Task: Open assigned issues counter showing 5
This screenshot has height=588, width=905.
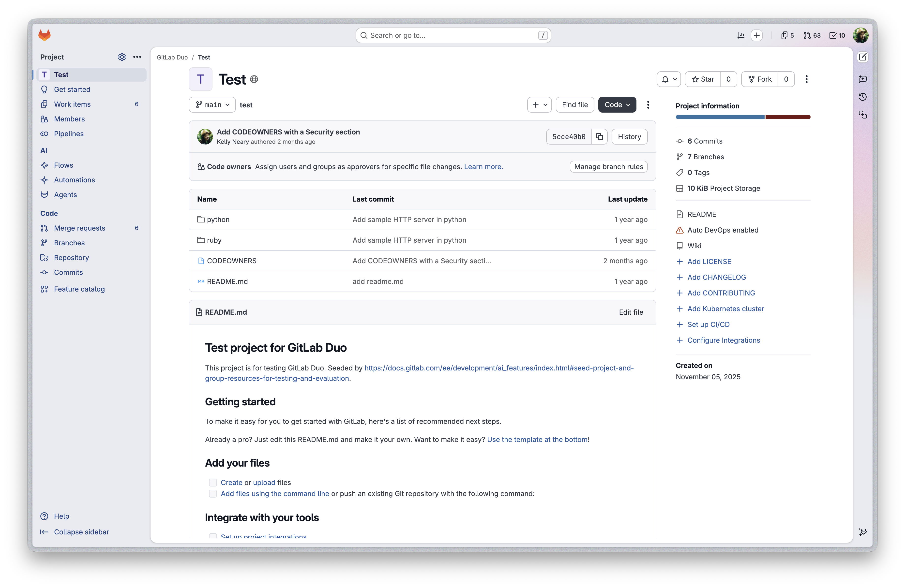Action: click(787, 35)
